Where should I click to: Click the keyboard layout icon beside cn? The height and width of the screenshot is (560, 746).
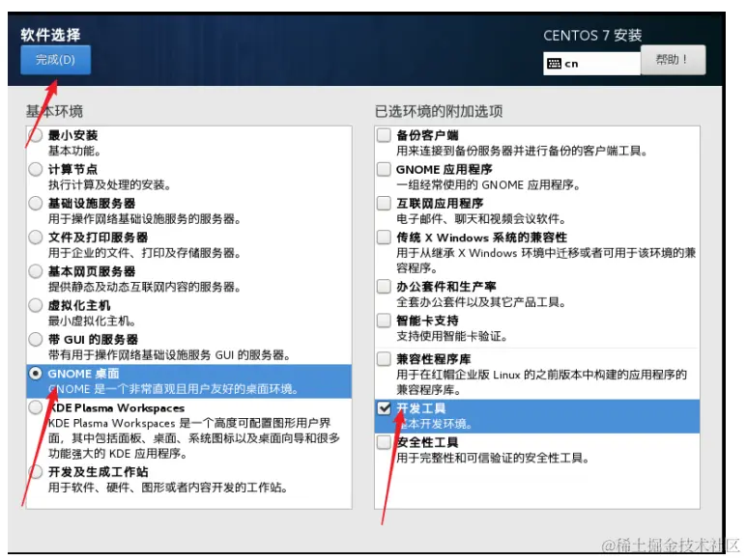click(x=554, y=64)
